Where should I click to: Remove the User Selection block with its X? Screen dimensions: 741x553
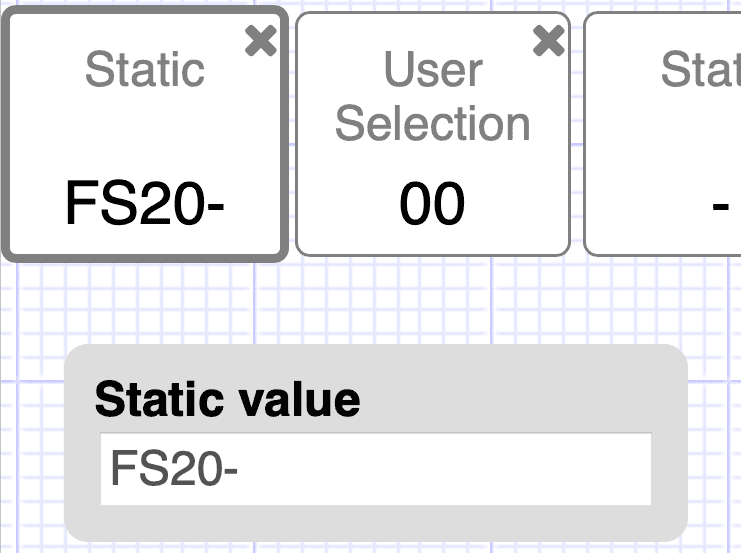pos(548,41)
